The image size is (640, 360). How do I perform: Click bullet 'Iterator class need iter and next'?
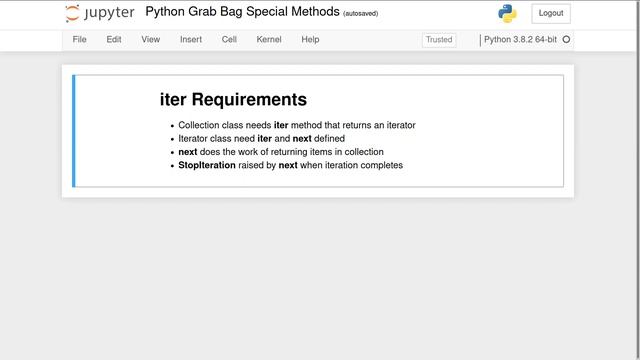tap(261, 139)
